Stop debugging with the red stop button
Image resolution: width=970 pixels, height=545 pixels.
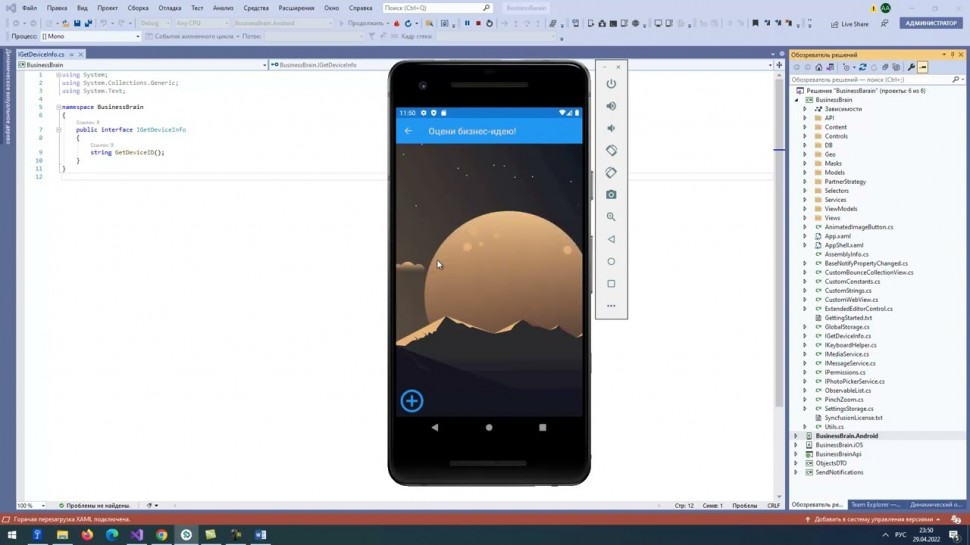click(x=478, y=23)
